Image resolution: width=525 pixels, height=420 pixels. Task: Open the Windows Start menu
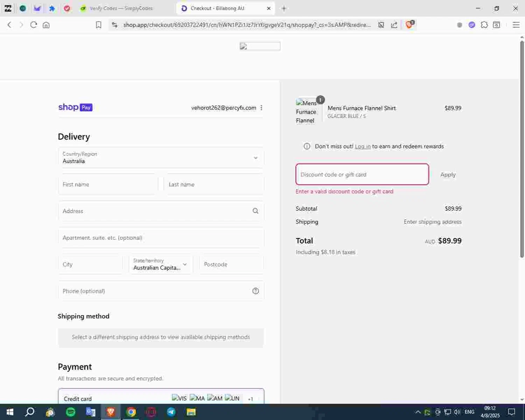(x=10, y=412)
